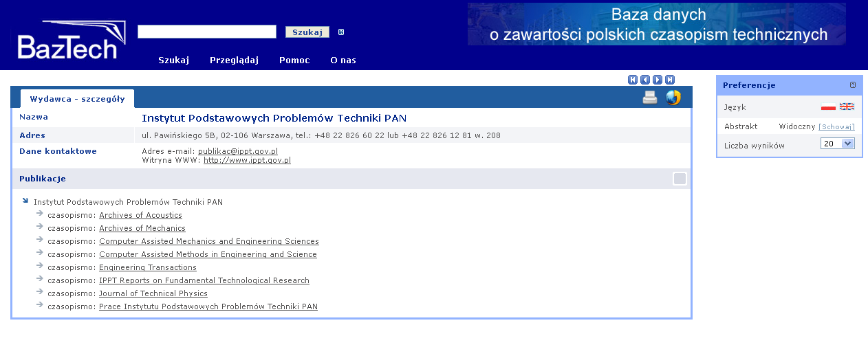Select Wydawca - szczegóły tab
This screenshot has height=347, width=868.
(77, 99)
